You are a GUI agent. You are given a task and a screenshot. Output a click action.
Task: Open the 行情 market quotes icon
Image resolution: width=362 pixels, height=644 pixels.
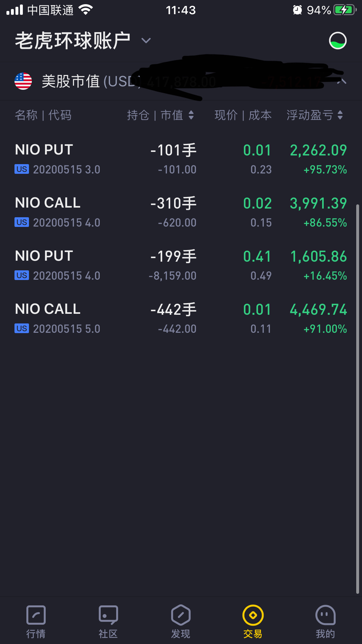(x=36, y=615)
